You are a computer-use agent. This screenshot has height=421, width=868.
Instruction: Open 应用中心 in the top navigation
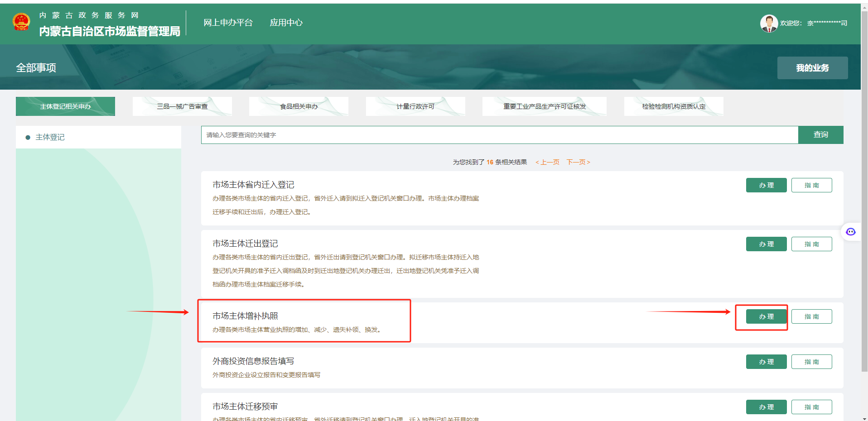coord(286,23)
